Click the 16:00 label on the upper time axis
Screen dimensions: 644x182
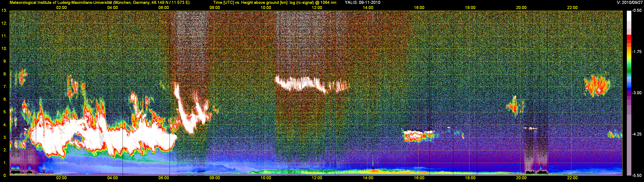(419, 8)
